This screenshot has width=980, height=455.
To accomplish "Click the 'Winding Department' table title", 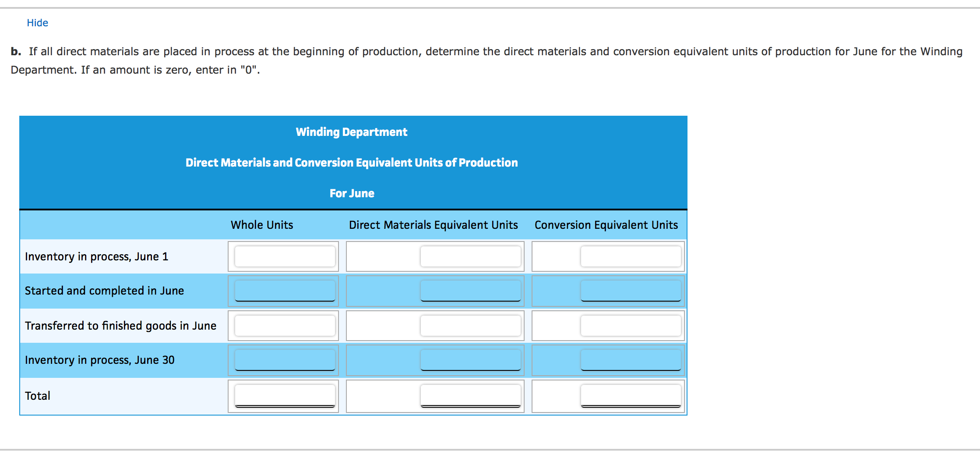I will [352, 132].
